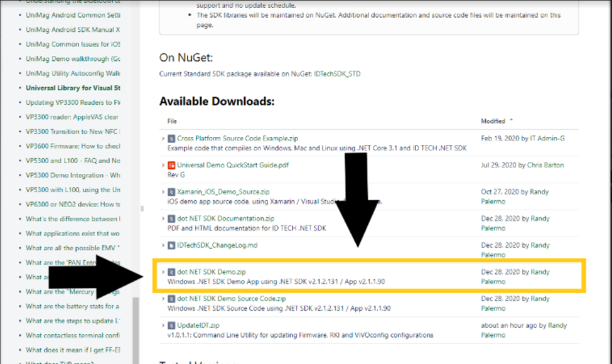The width and height of the screenshot is (612, 364).
Task: Open What applications exist sidebar page
Action: click(73, 233)
